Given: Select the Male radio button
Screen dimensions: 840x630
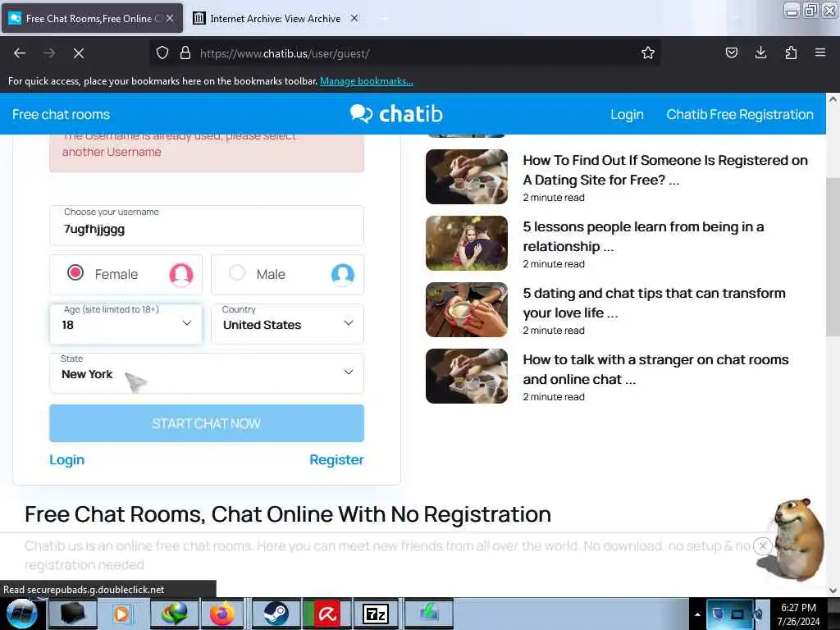Looking at the screenshot, I should [237, 272].
